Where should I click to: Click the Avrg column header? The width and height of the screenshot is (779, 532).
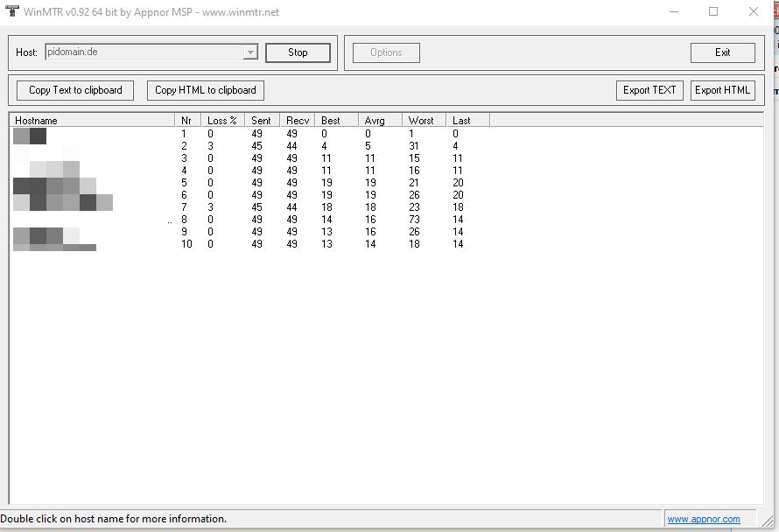pos(380,121)
